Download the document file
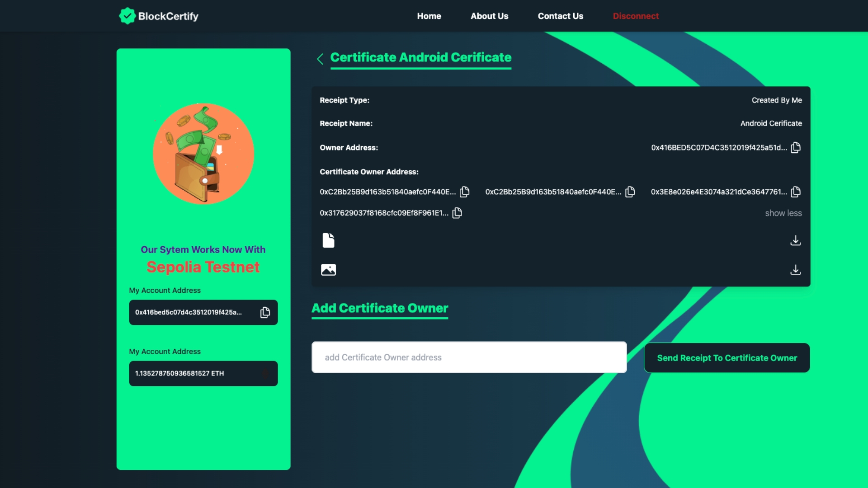Screen dimensions: 868x488 coord(796,240)
